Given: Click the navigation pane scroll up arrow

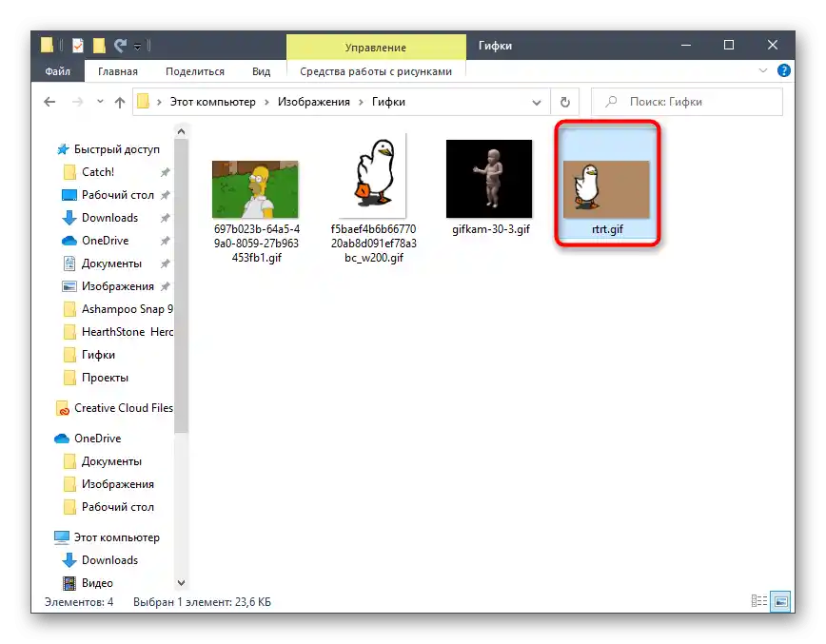Looking at the screenshot, I should click(181, 131).
